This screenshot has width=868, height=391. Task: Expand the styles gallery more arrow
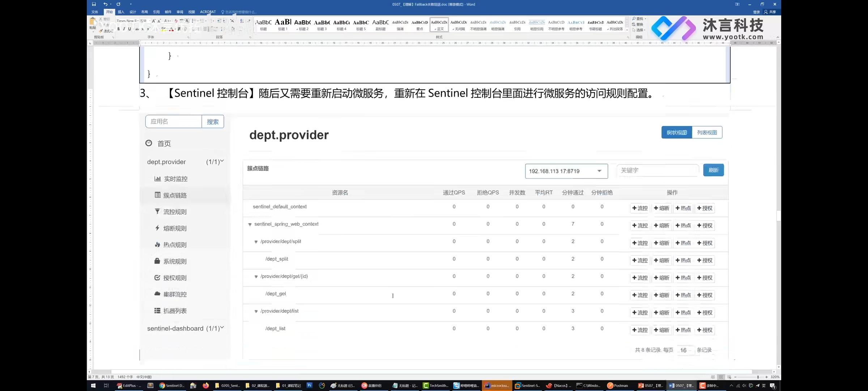coord(627,30)
